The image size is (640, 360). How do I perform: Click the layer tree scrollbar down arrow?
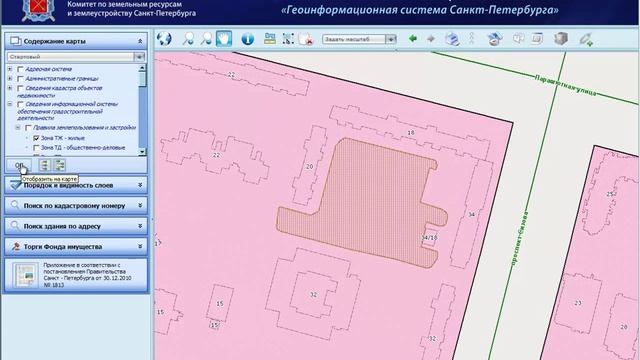tap(142, 152)
